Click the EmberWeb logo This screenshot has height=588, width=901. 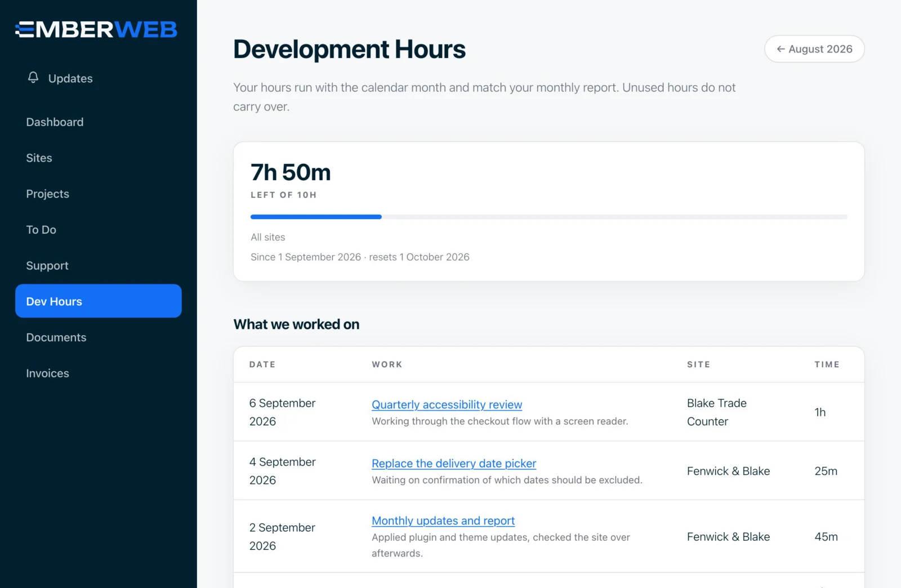[x=96, y=29]
